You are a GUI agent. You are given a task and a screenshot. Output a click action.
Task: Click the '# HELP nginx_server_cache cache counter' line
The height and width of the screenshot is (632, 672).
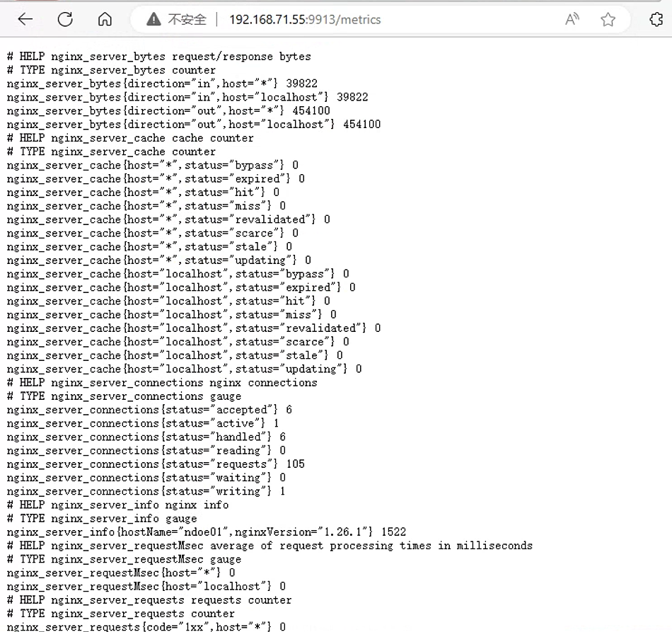(130, 138)
